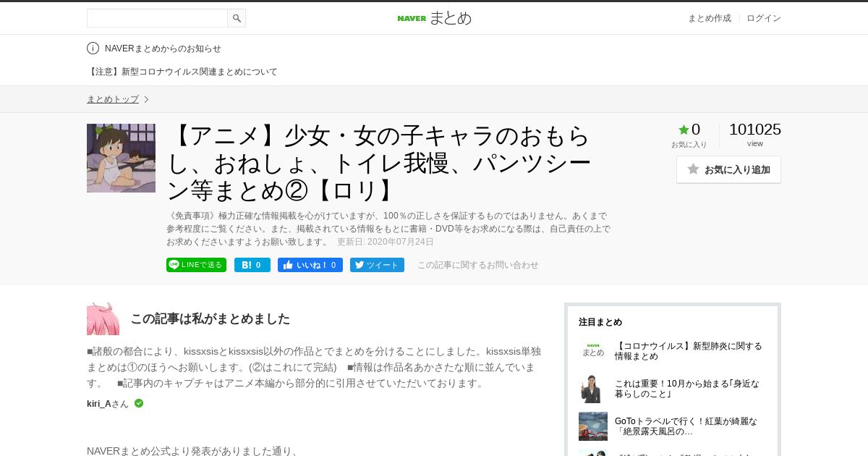
Task: Click the thumbnail beside GoToトラベル item
Action: [593, 426]
